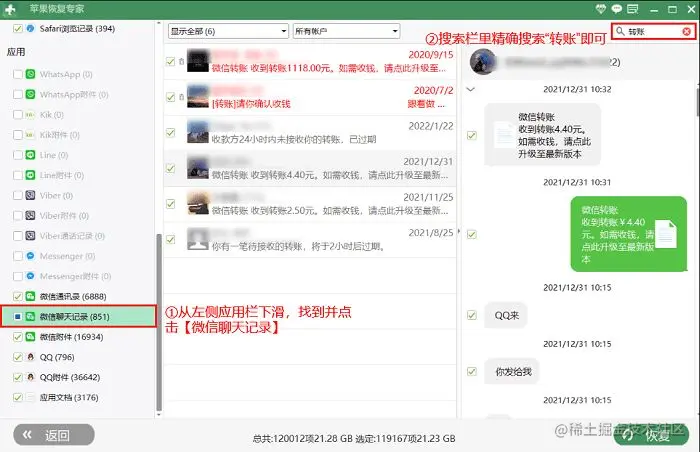Toggle checkbox beside the QQ来 message
The width and height of the screenshot is (700, 452).
click(471, 315)
